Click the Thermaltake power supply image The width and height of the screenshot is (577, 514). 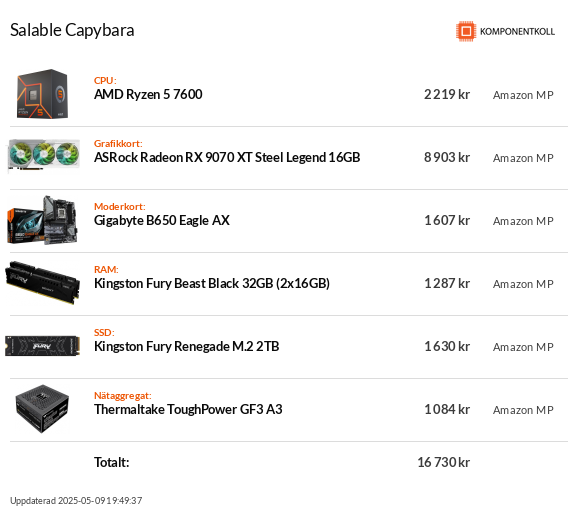pos(42,409)
